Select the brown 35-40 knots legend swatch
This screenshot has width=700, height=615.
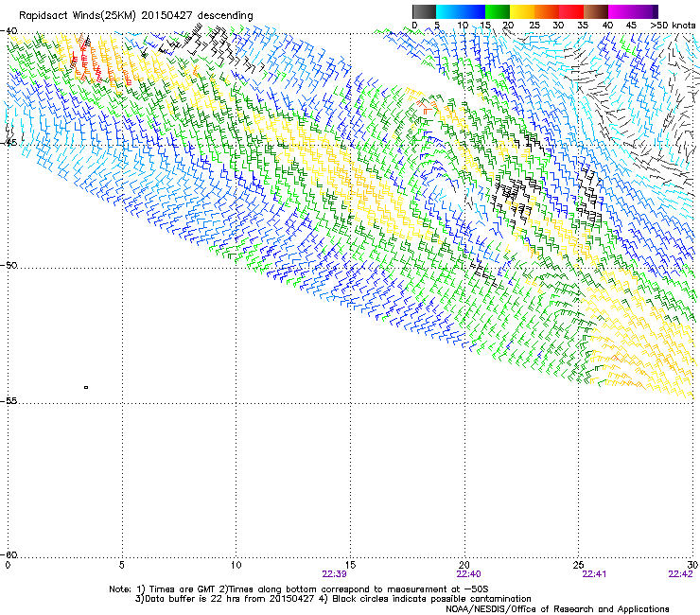596,11
